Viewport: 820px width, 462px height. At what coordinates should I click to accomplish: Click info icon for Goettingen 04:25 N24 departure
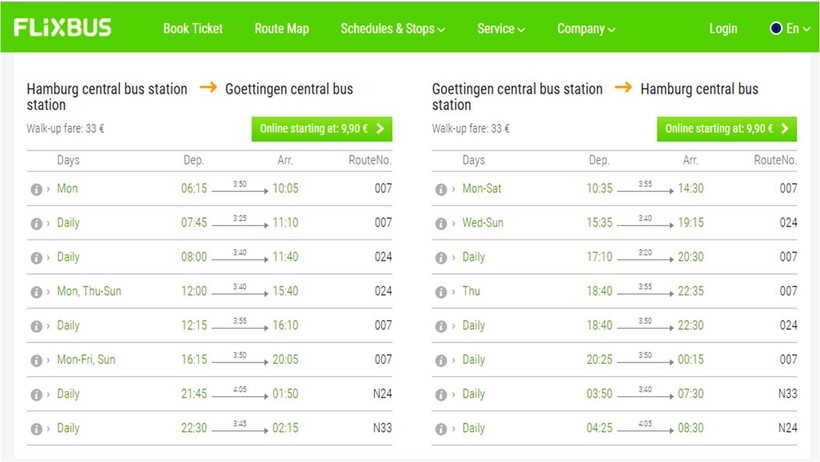[x=441, y=428]
